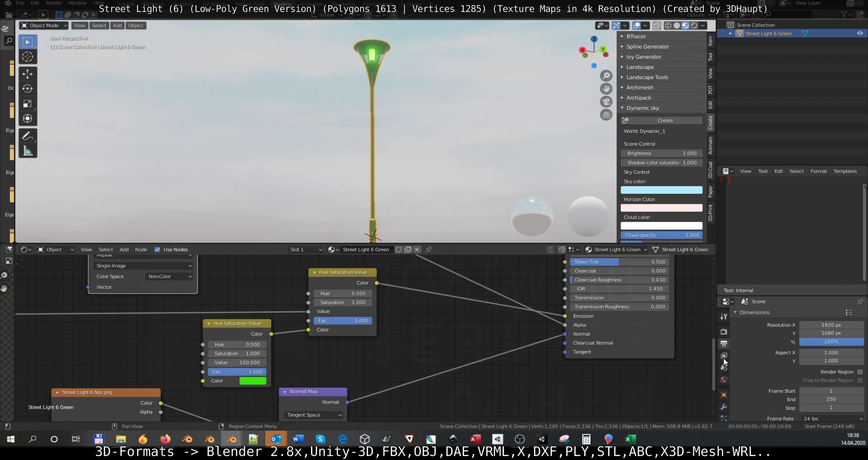Click the Sky color swatch

pyautogui.click(x=662, y=190)
